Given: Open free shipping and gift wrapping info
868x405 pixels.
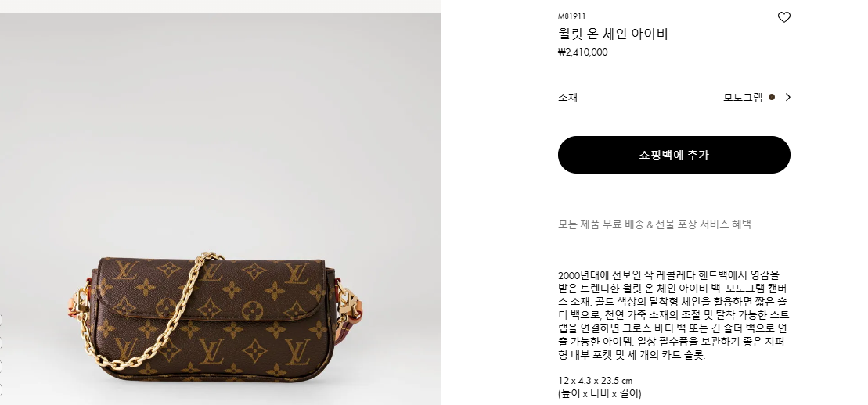Looking at the screenshot, I should tap(654, 224).
